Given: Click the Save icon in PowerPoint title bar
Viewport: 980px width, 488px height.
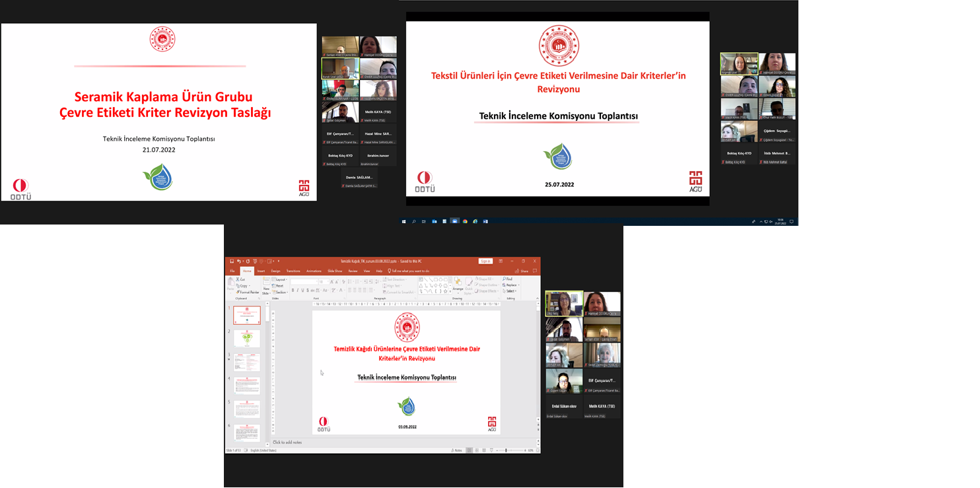Looking at the screenshot, I should (232, 261).
